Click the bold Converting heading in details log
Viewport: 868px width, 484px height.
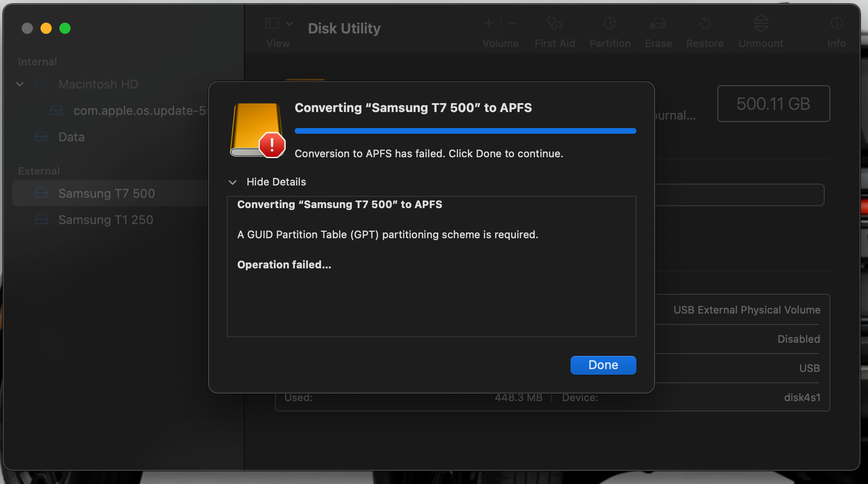(x=339, y=204)
